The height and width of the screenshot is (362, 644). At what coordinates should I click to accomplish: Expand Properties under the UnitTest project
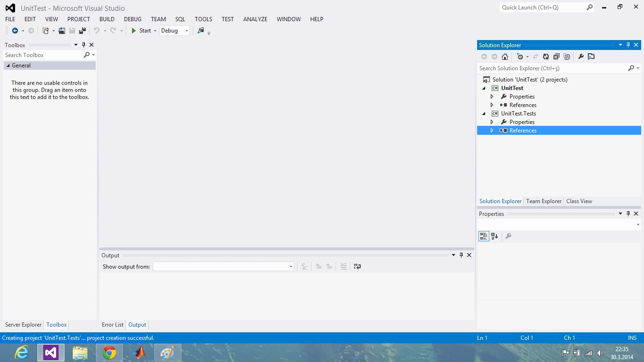[x=492, y=97]
